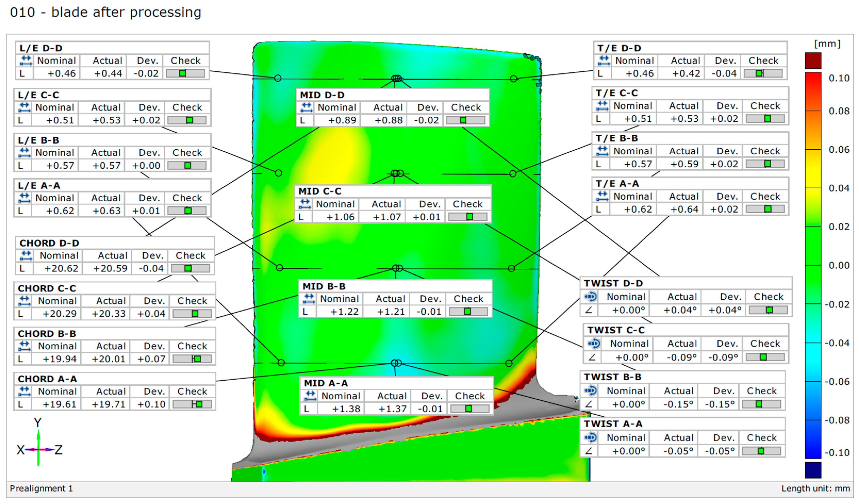Click the Prealignment 1 status text
859x504 pixels.
tap(41, 488)
